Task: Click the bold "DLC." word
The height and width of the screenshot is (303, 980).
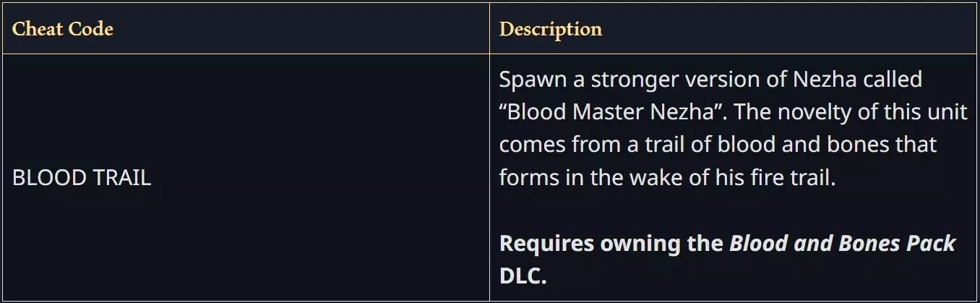Action: pyautogui.click(x=523, y=276)
